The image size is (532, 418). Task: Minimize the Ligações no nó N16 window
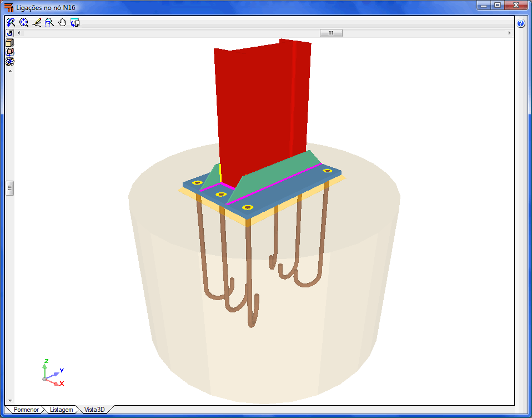(x=484, y=6)
